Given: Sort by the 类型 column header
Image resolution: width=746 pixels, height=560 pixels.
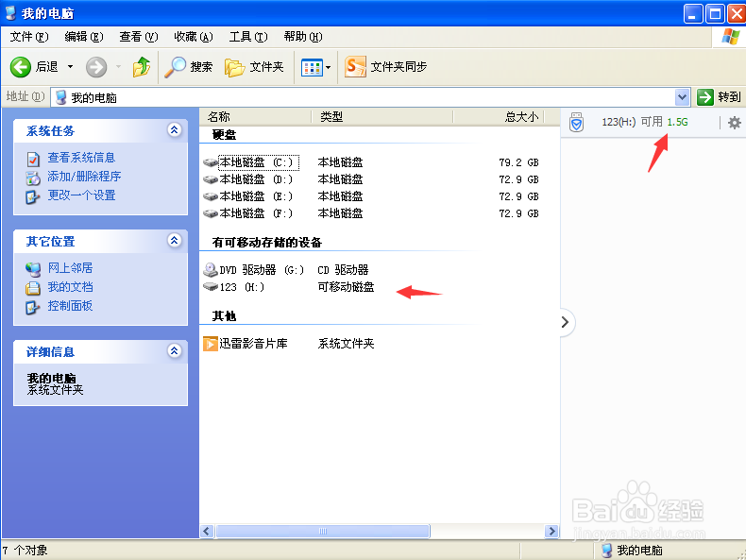Looking at the screenshot, I should pyautogui.click(x=382, y=116).
